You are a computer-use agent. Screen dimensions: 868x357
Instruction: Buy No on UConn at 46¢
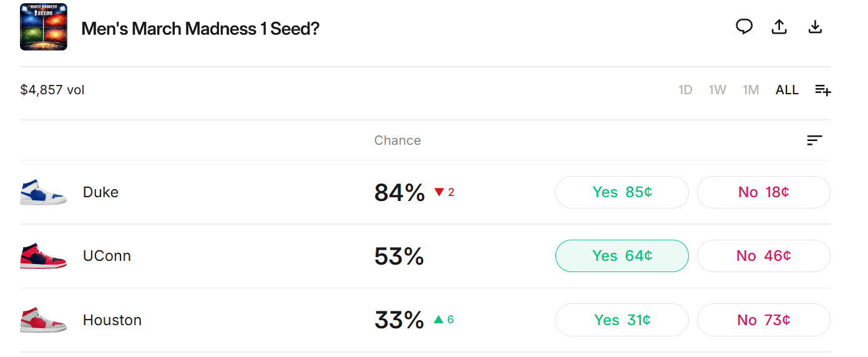point(763,256)
